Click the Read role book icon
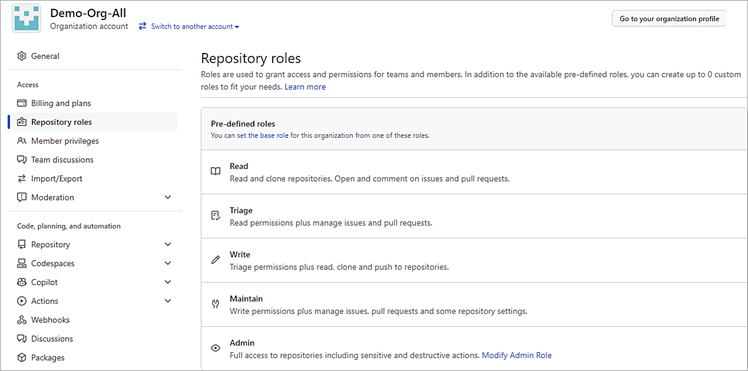This screenshot has width=748, height=371. (x=216, y=171)
